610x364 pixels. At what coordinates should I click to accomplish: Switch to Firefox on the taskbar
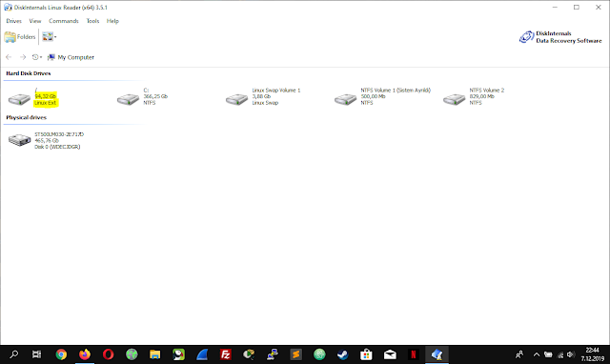pos(85,354)
